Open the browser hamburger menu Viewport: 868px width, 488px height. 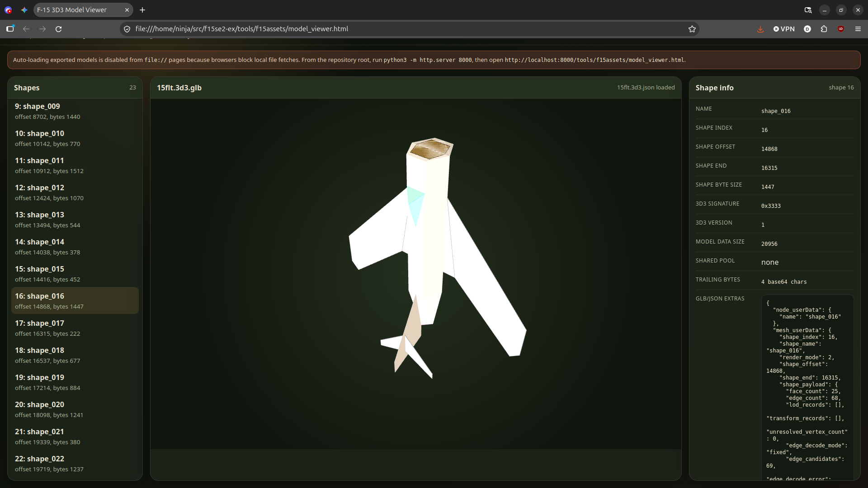click(x=858, y=29)
